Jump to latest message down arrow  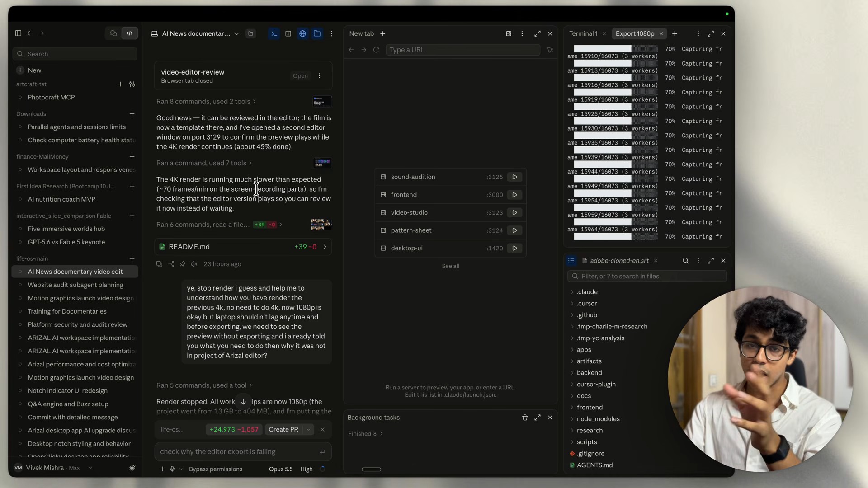coord(243,402)
